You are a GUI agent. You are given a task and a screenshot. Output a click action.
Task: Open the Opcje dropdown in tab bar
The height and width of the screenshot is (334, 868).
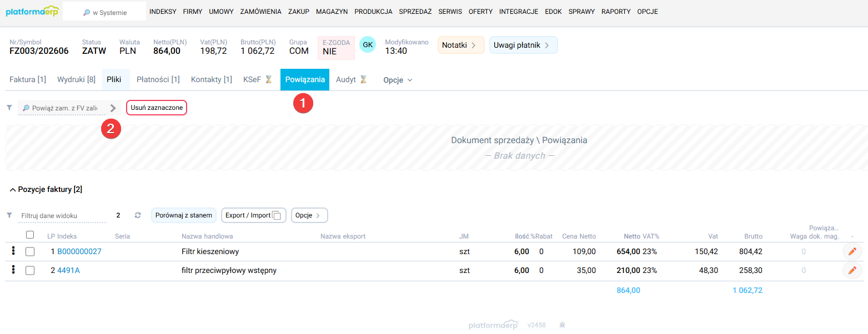[x=398, y=80]
